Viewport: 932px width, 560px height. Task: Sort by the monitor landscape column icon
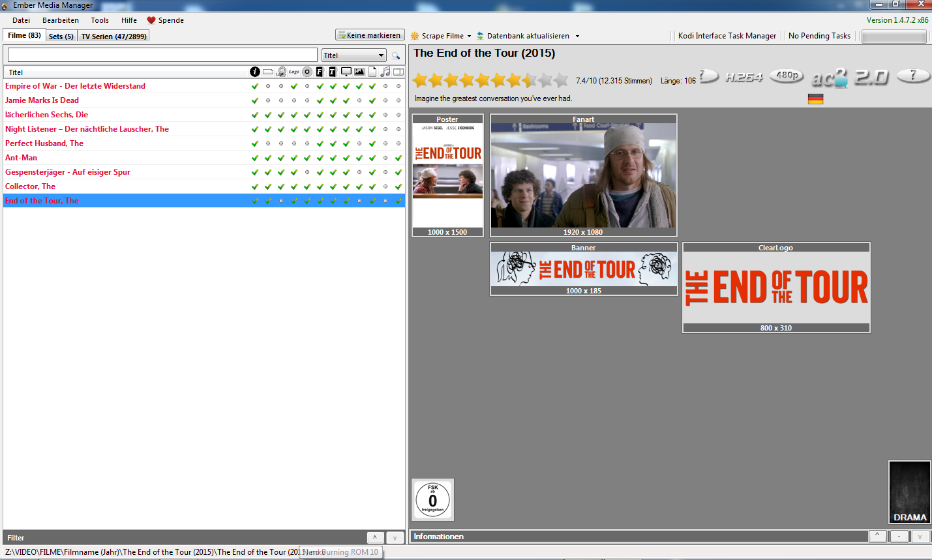coord(346,72)
